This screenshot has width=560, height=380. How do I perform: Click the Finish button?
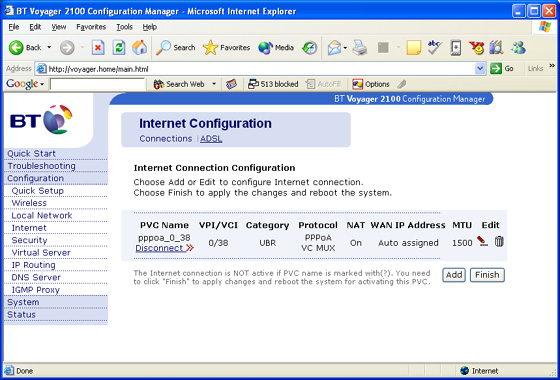tap(487, 275)
